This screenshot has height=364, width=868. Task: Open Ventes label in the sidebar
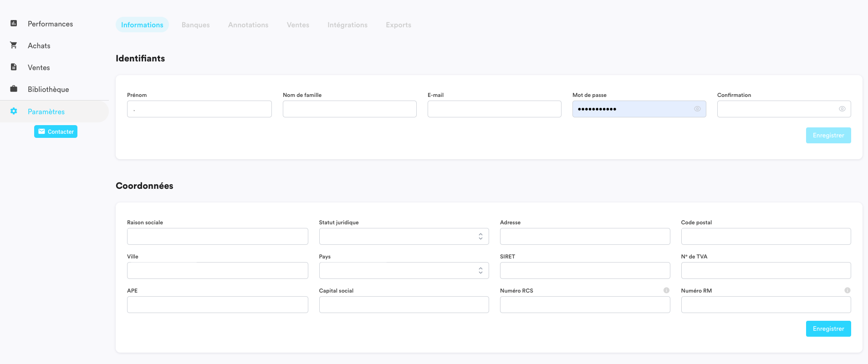coord(39,67)
